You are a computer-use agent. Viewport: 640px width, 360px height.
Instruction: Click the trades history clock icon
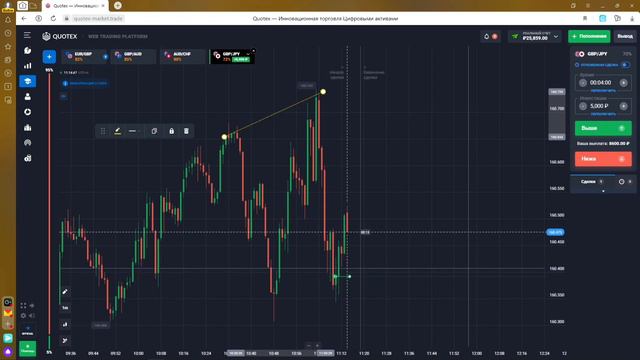[x=621, y=182]
